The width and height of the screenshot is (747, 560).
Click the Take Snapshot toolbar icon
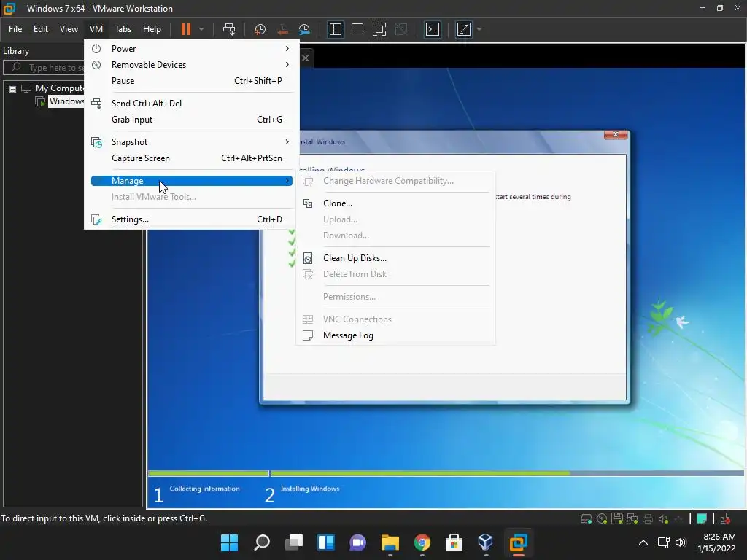260,29
